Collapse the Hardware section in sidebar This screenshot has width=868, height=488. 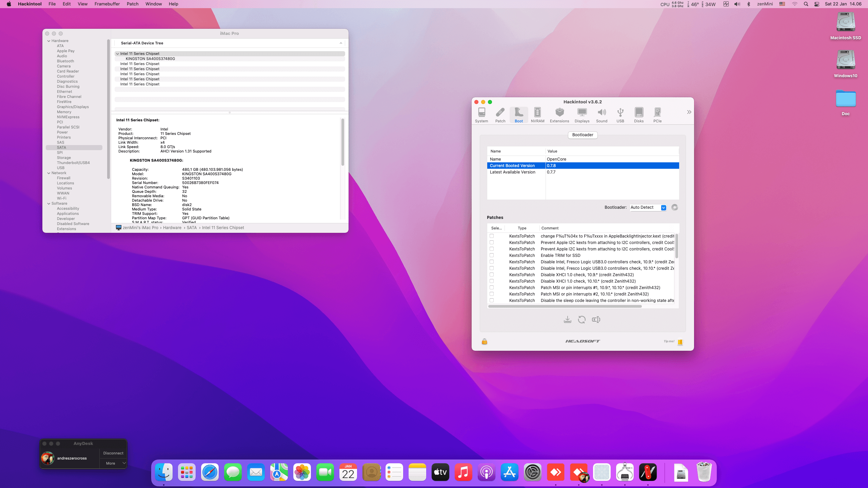[49, 41]
